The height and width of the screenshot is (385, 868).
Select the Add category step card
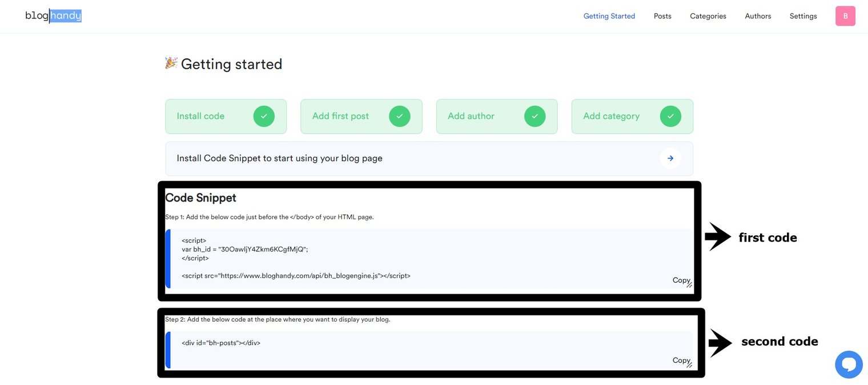pos(632,117)
